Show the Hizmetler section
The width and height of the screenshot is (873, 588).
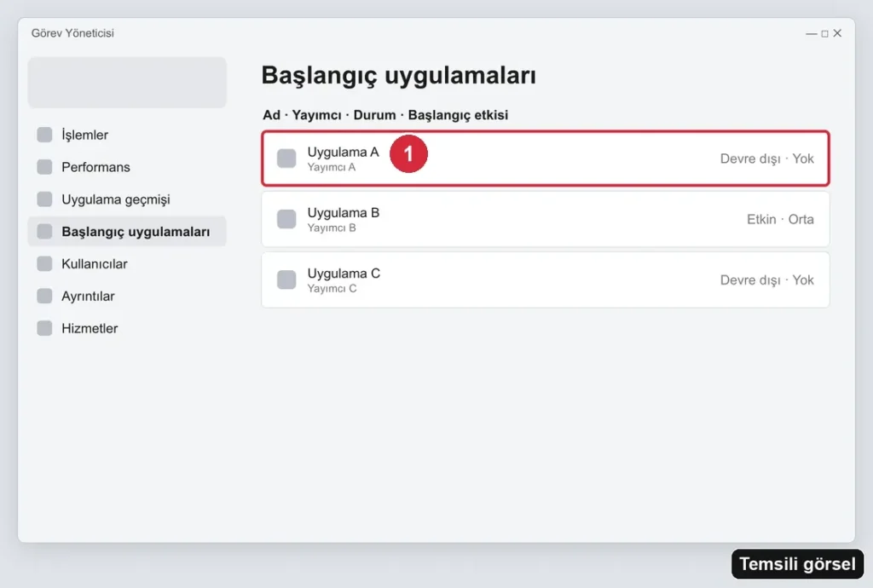click(127, 328)
